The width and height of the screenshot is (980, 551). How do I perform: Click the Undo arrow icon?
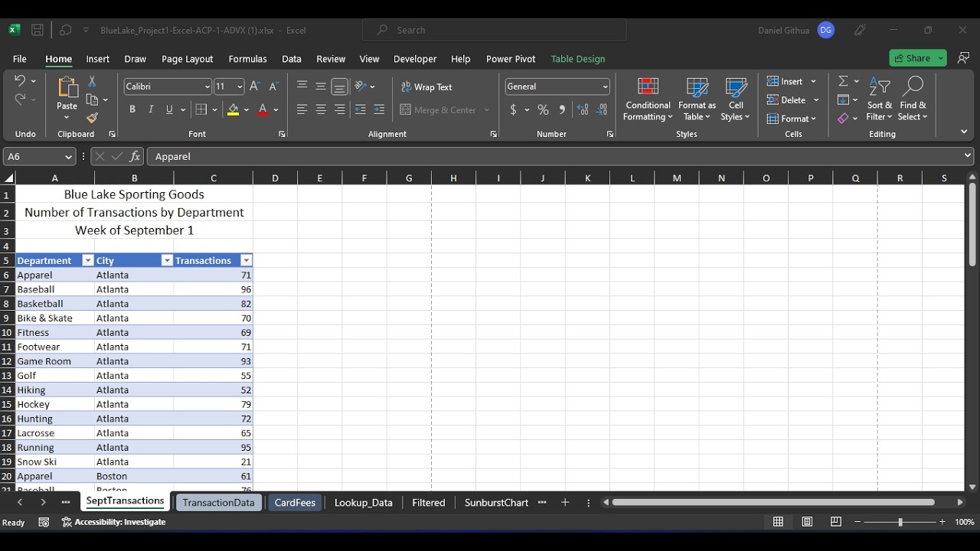click(x=20, y=80)
